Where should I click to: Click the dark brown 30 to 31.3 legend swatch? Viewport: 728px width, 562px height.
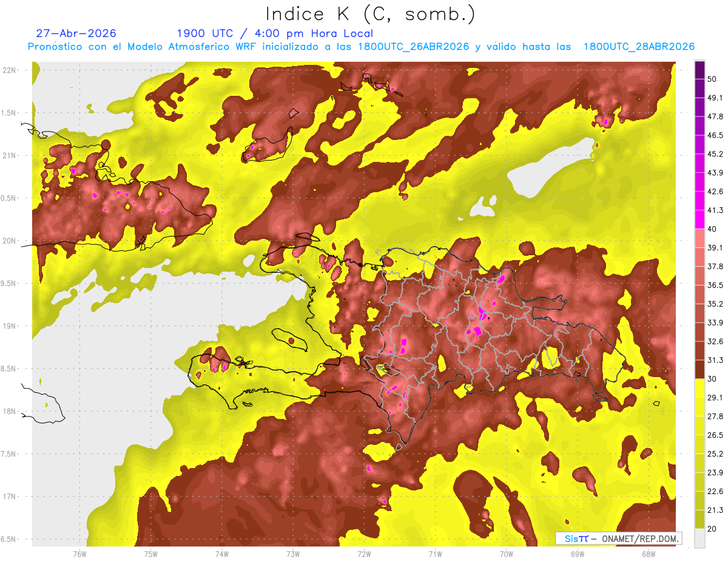(699, 369)
